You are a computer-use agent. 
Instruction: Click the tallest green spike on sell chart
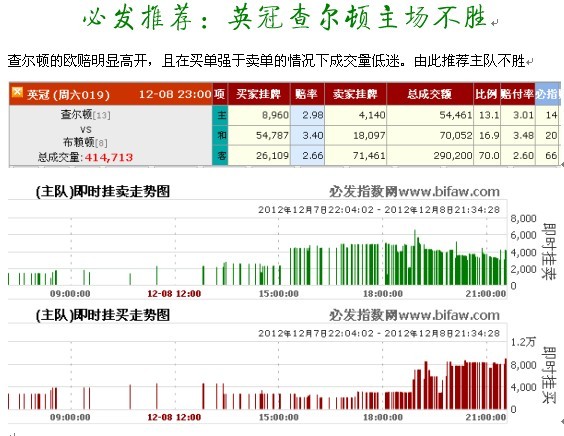click(x=415, y=257)
